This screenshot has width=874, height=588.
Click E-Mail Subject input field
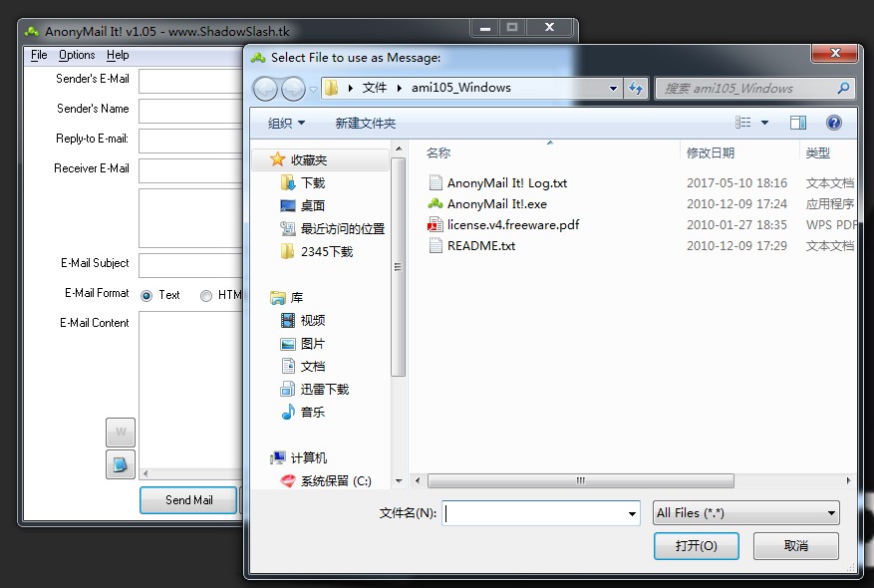click(x=191, y=265)
